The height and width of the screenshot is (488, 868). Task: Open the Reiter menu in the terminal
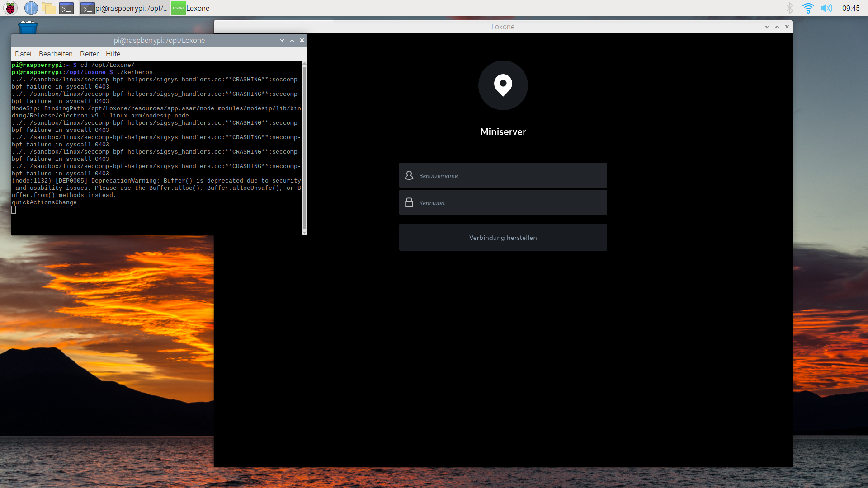coord(89,54)
